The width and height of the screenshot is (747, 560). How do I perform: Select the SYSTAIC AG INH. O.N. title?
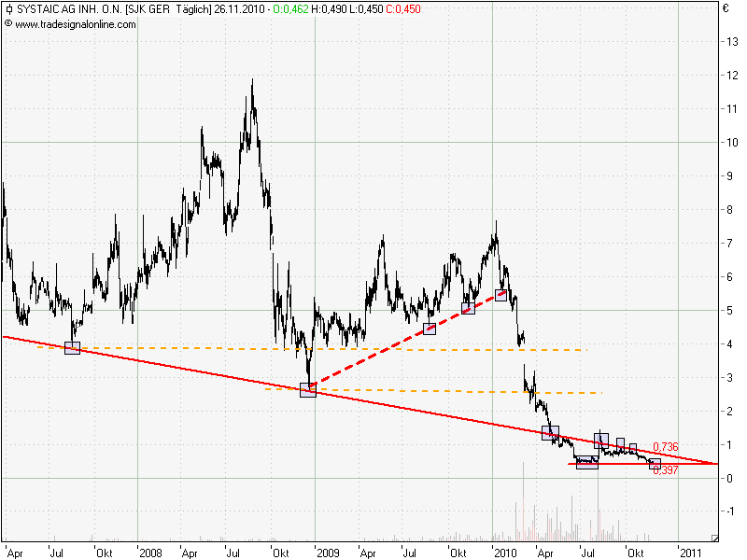click(69, 9)
